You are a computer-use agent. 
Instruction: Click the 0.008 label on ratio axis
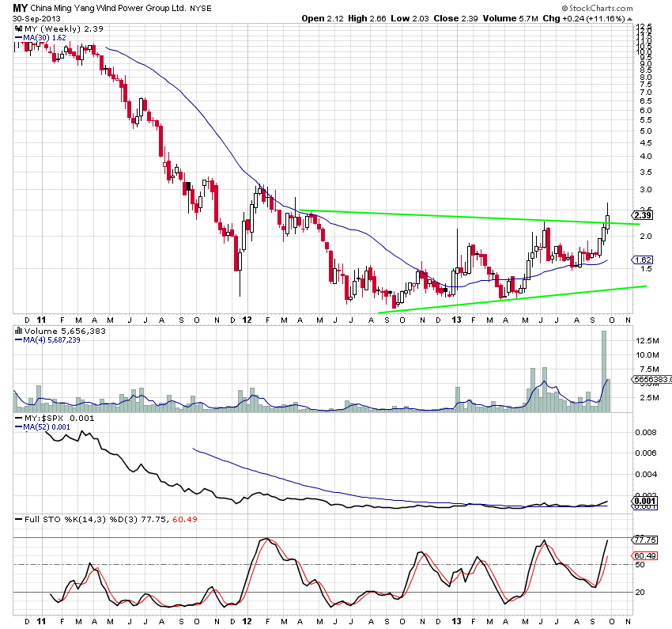pyautogui.click(x=646, y=432)
